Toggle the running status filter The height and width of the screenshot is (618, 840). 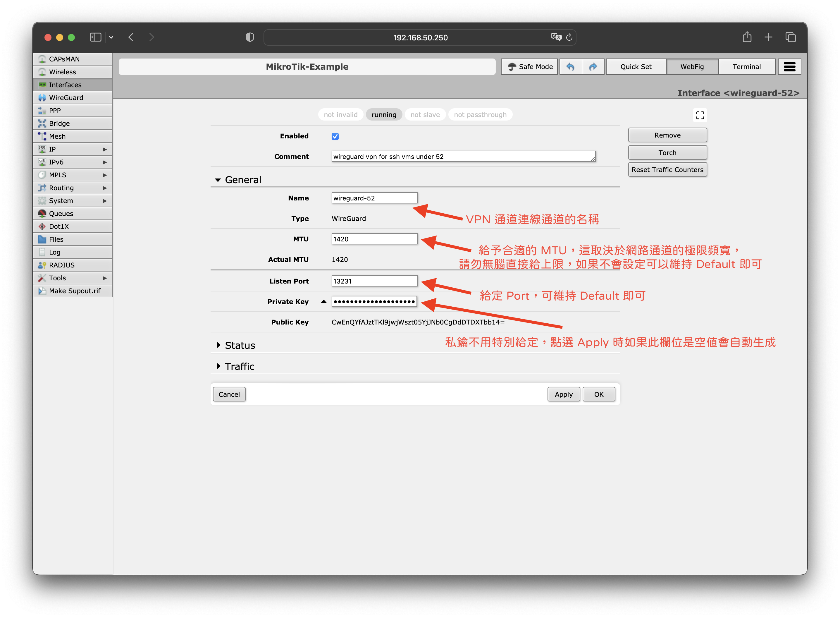(x=383, y=115)
